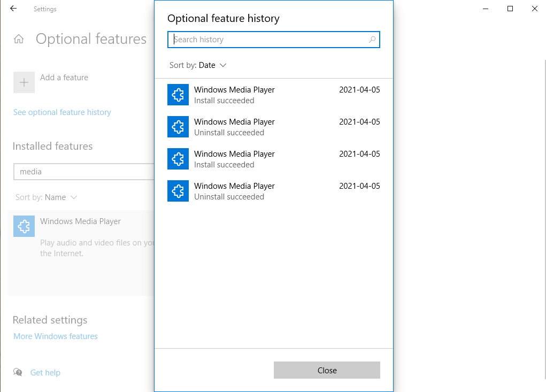Select the last Uninstall succeeded entry text
Screen dimensions: 546x392
pos(229,197)
